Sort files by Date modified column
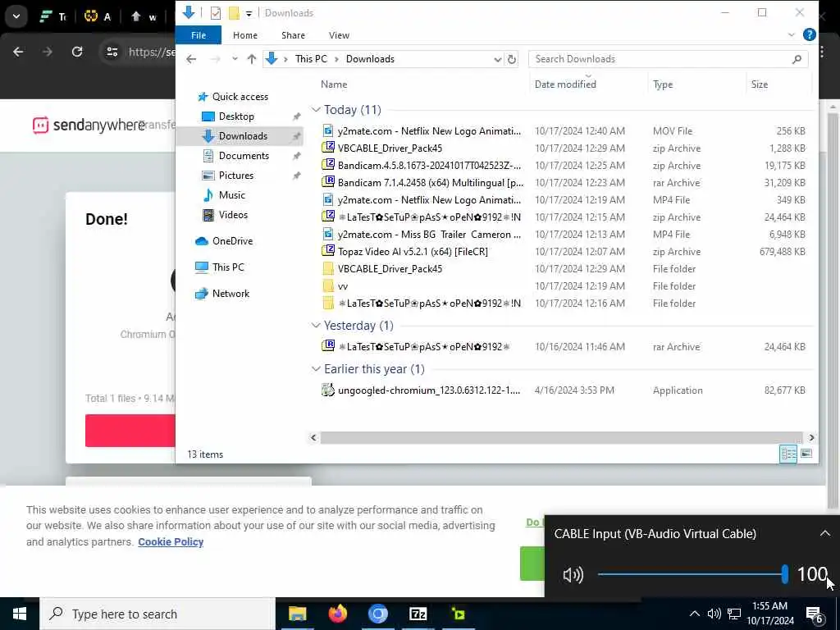Viewport: 840px width, 630px height. pos(565,84)
